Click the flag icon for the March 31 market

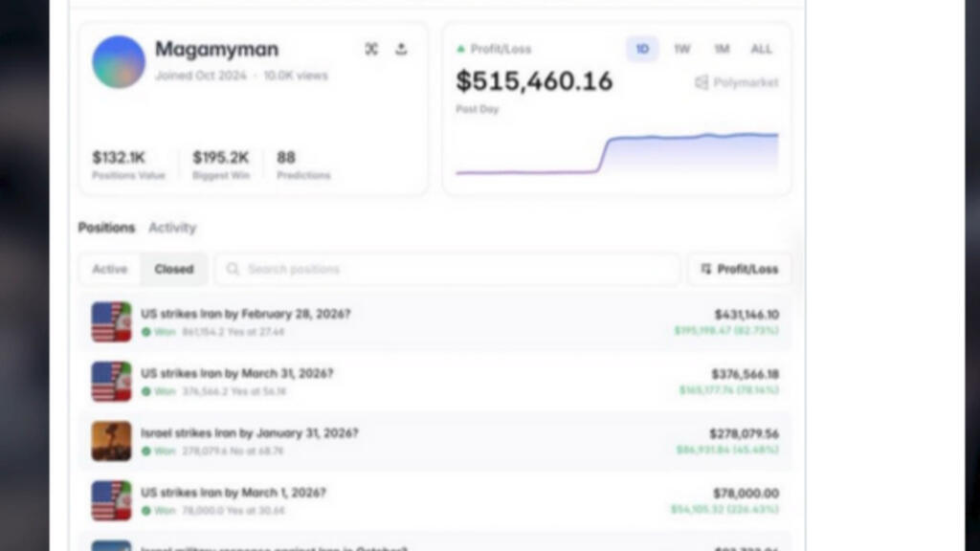click(x=111, y=382)
